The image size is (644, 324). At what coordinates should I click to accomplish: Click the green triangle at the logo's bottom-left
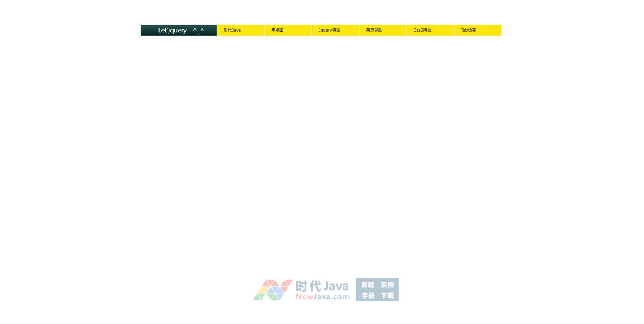(x=258, y=297)
